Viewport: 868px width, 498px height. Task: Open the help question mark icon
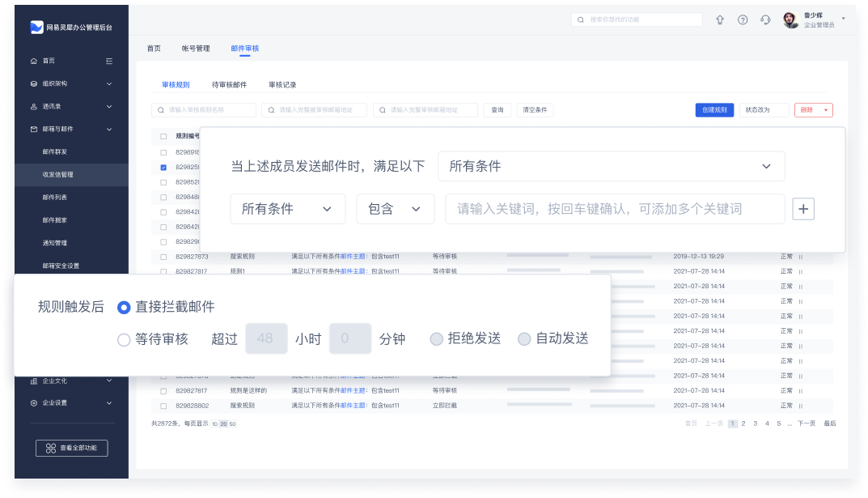(x=743, y=20)
